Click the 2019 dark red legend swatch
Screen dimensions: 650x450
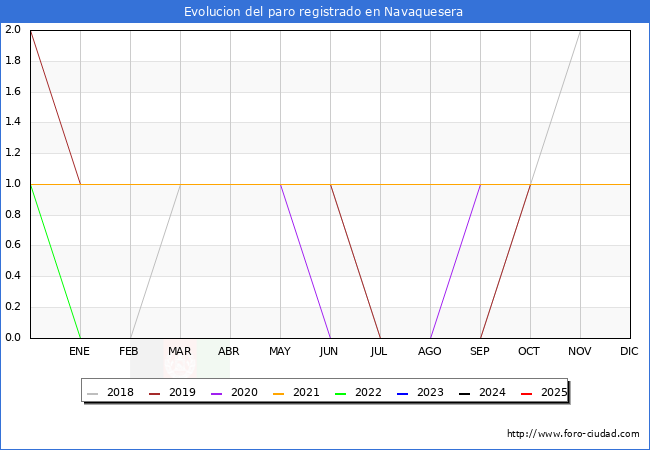[x=154, y=393]
